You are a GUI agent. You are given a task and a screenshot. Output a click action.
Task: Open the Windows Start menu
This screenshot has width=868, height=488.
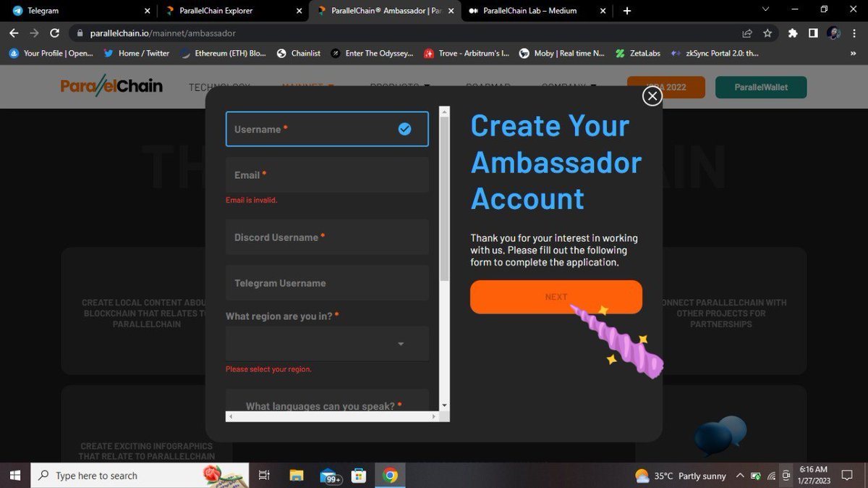(x=16, y=476)
